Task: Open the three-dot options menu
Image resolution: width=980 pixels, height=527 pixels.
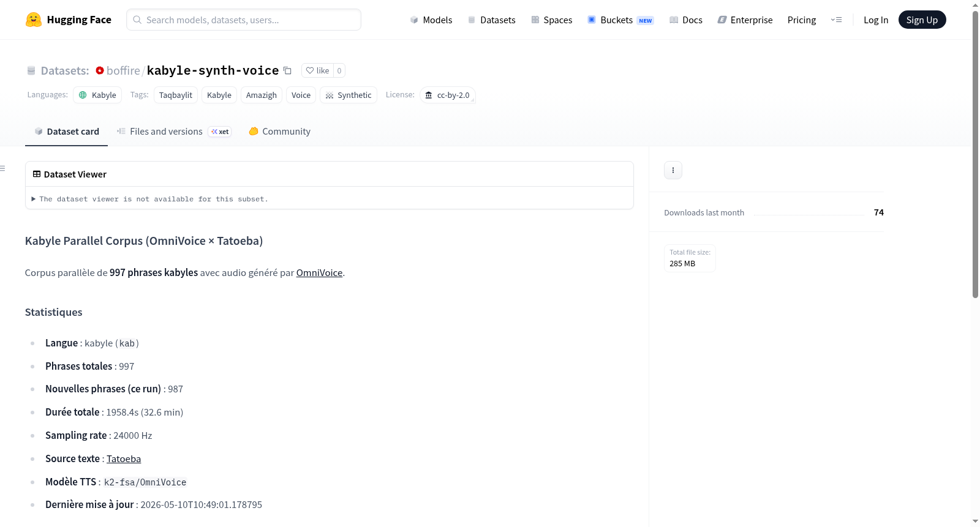Action: (x=673, y=170)
